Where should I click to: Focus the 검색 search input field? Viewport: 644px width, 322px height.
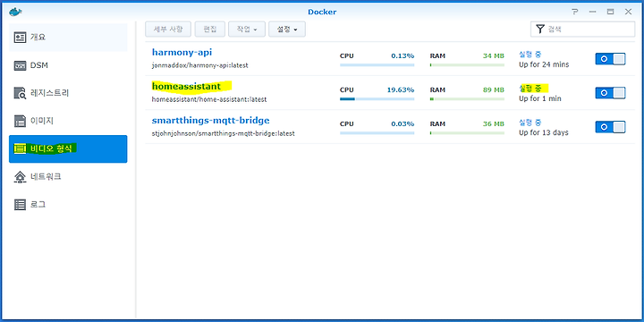(582, 30)
